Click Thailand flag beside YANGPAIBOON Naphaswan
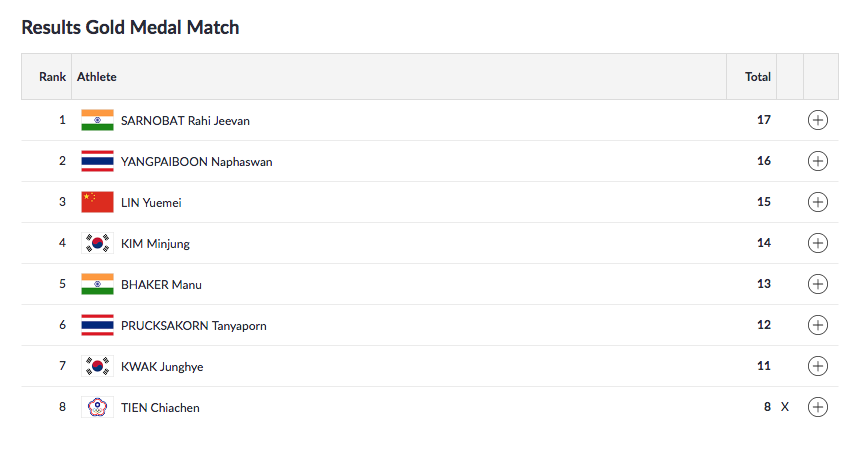 (x=97, y=161)
